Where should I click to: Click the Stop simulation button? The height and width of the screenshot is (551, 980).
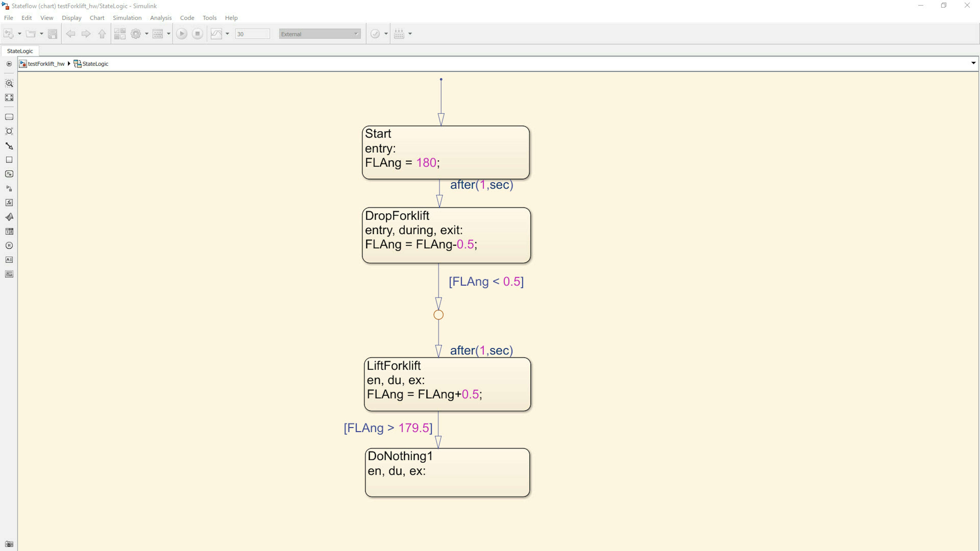coord(197,34)
